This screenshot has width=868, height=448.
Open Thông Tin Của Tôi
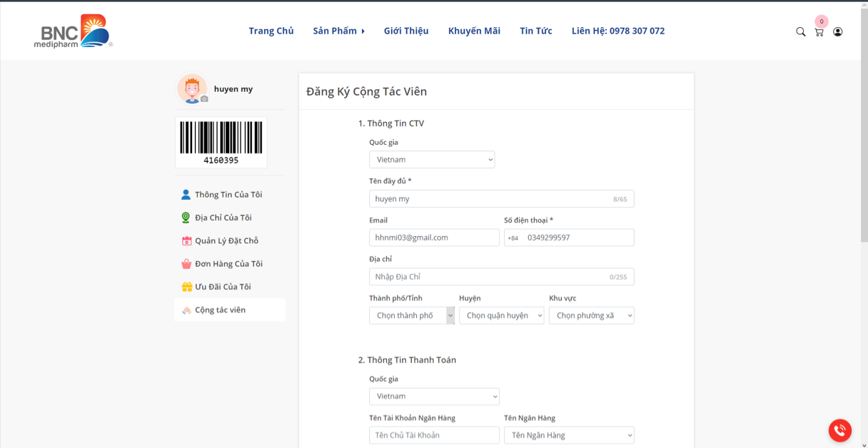(x=228, y=195)
